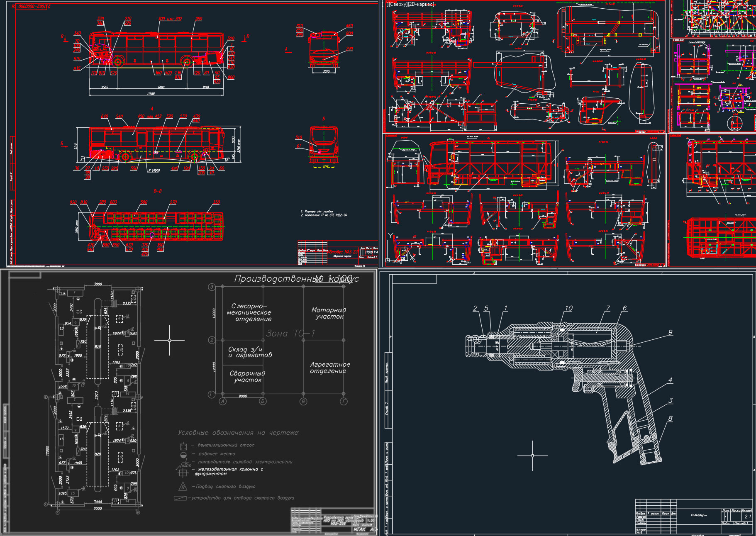This screenshot has width=756, height=536.
Task: Select the 'Зона ТО-1' label
Action: [290, 333]
